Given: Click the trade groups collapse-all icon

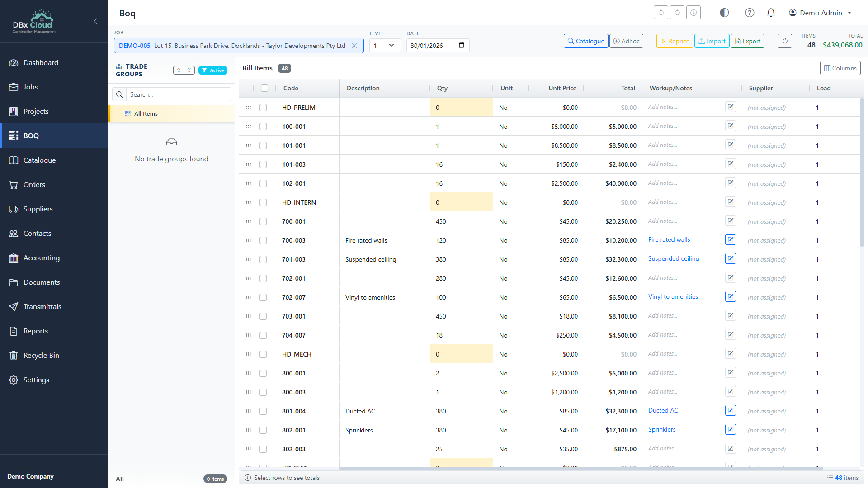Looking at the screenshot, I should coord(189,70).
